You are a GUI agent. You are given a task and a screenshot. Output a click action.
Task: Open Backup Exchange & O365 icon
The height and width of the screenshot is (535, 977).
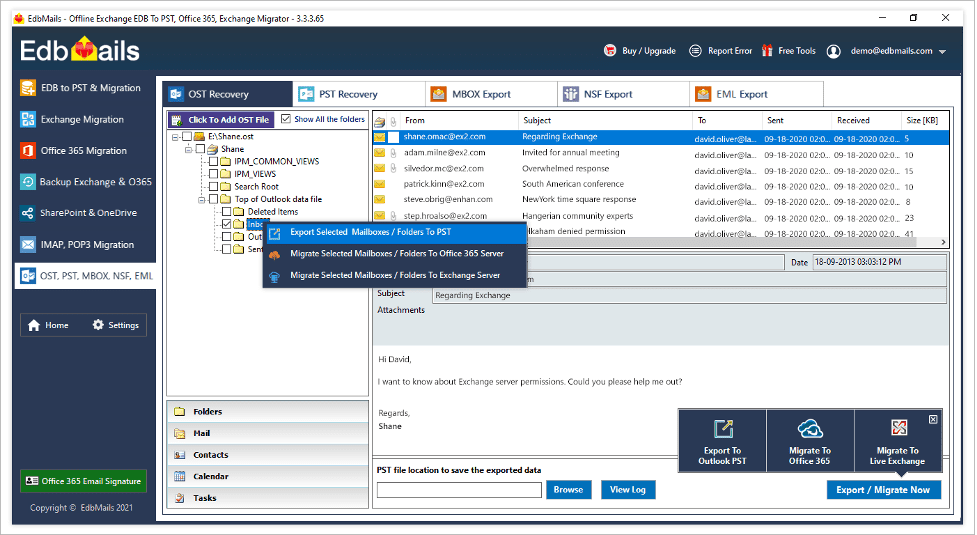(27, 182)
